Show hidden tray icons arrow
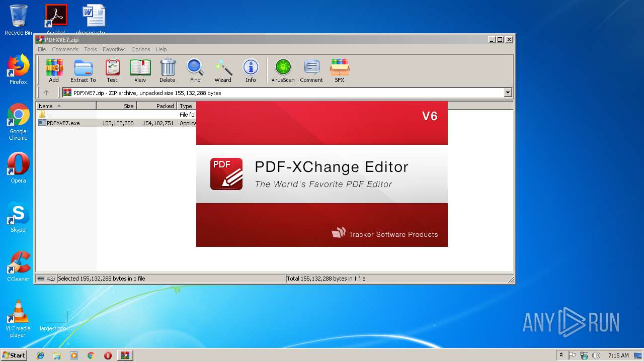Screen dimensions: 644x362 [561, 355]
